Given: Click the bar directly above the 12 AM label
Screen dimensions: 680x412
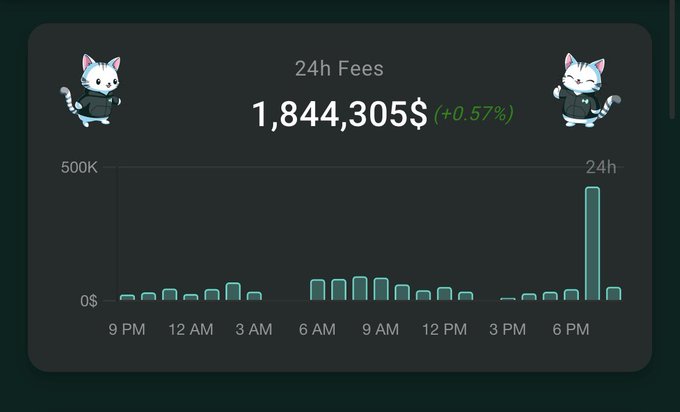Looking at the screenshot, I should 191,297.
